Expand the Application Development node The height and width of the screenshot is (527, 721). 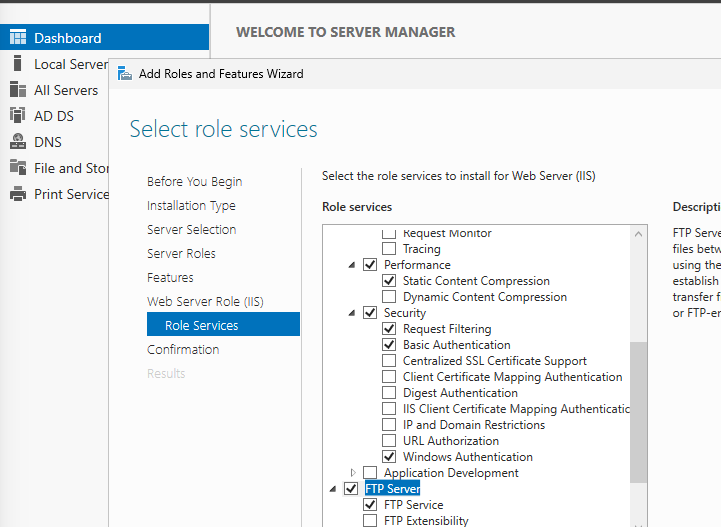click(x=353, y=473)
